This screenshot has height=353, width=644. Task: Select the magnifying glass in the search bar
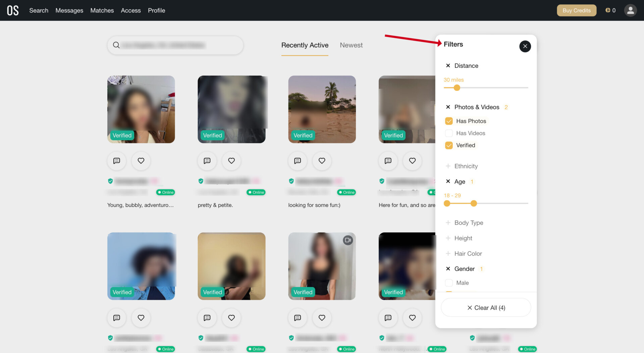(x=116, y=45)
